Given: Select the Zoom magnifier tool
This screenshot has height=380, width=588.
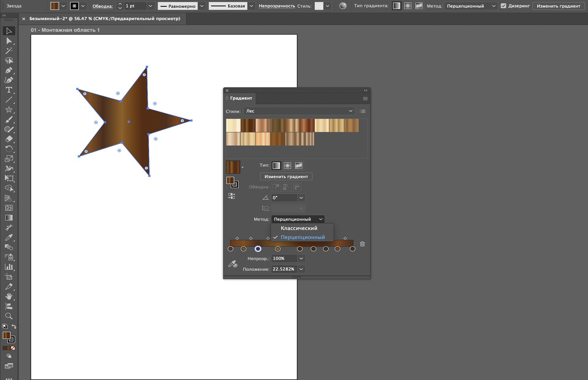Looking at the screenshot, I should click(9, 316).
